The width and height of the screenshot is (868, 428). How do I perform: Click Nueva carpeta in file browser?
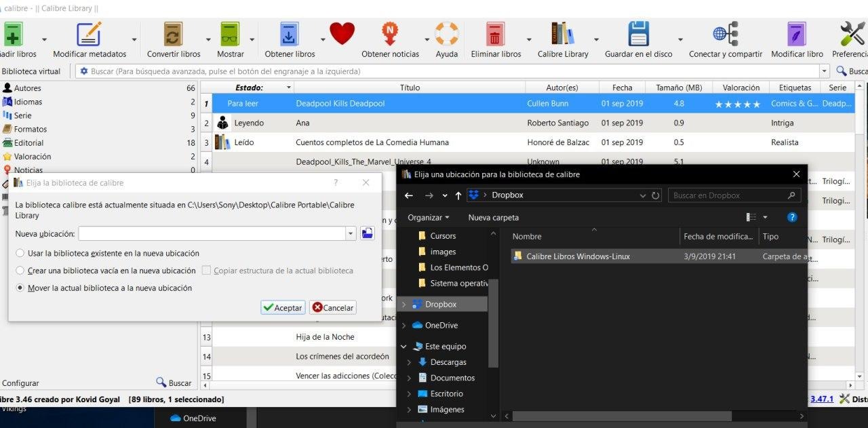pyautogui.click(x=493, y=217)
